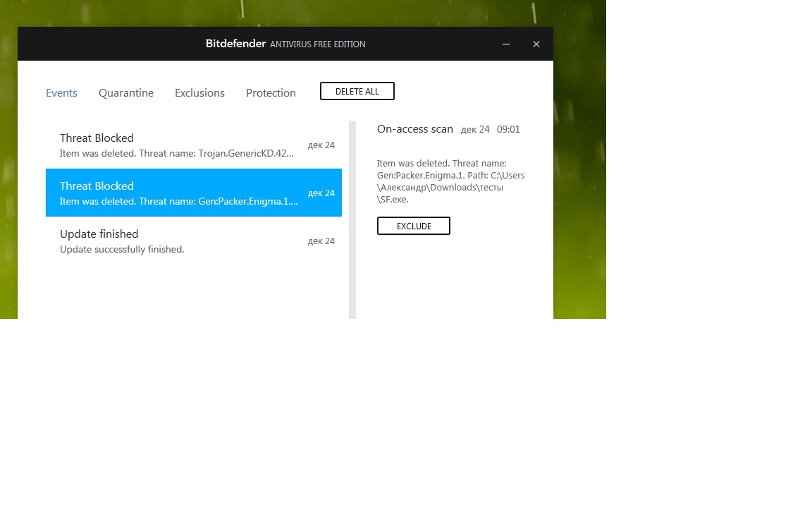Select the Gen:Packer.Enigma threat blocked event
The image size is (812, 508).
point(194,193)
